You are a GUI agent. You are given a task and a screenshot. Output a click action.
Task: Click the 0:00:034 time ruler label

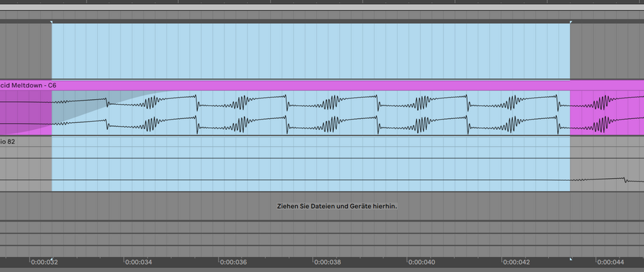[139, 262]
